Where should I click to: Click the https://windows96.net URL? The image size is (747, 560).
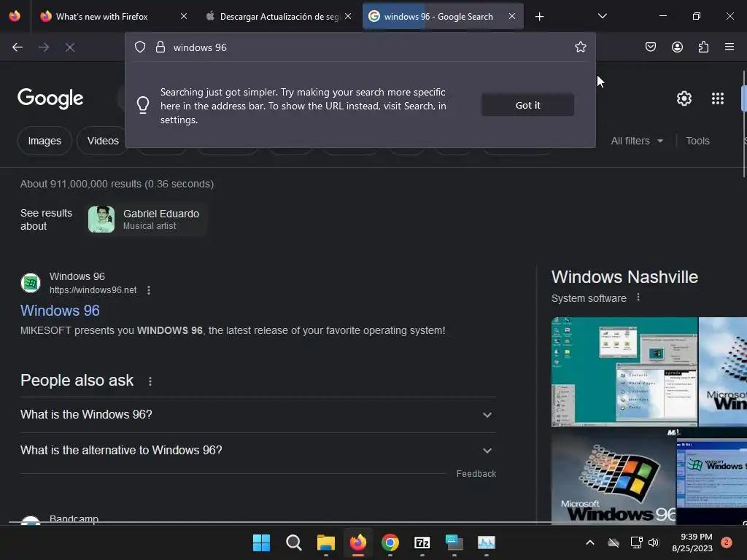93,290
